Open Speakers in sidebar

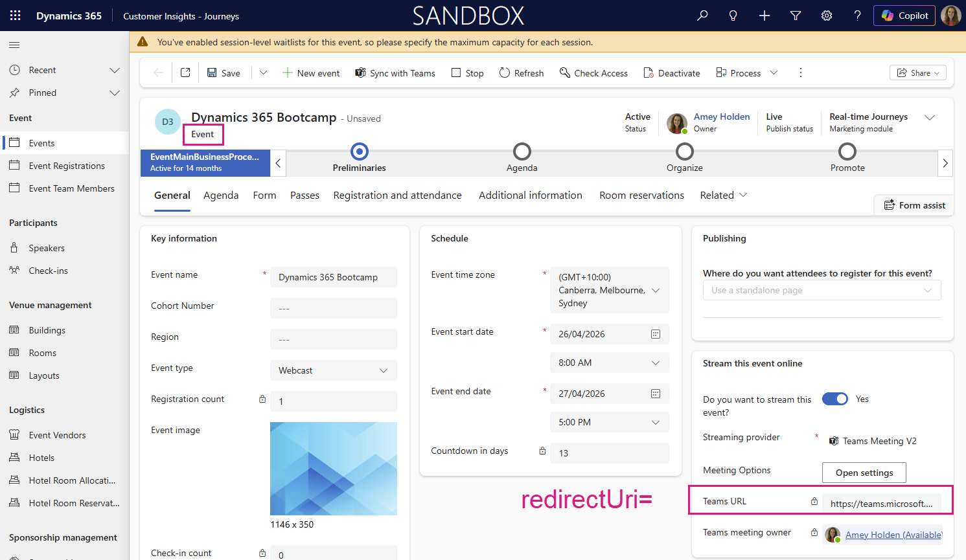pos(65,248)
